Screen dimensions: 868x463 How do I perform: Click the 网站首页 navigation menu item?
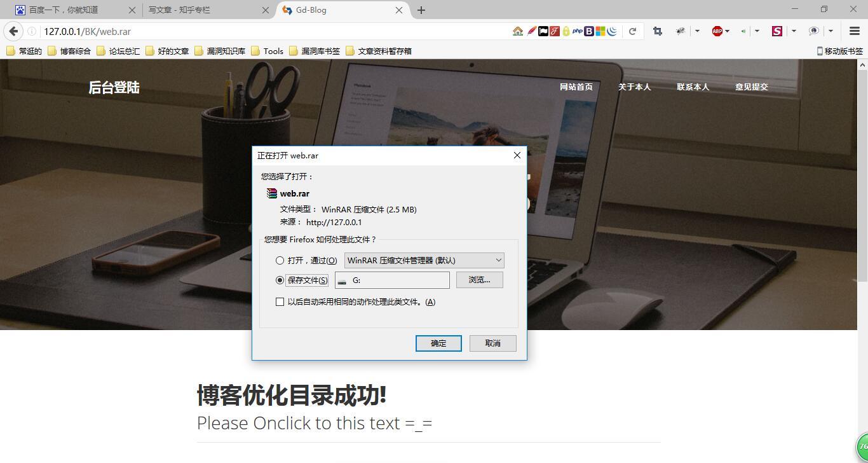pyautogui.click(x=576, y=86)
